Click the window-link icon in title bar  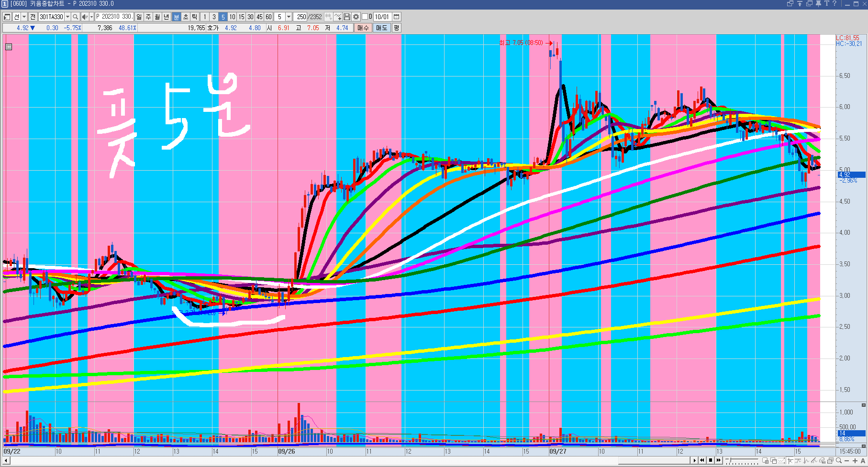pos(790,3)
